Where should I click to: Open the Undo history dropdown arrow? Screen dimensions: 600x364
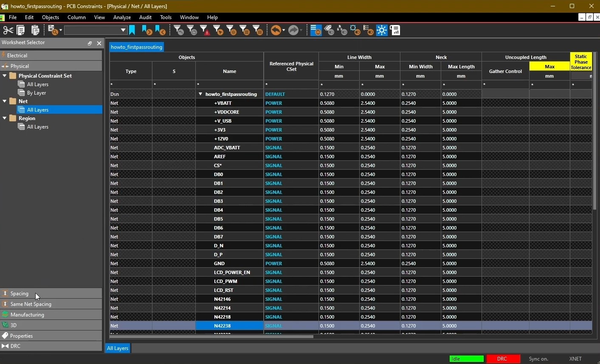pyautogui.click(x=283, y=30)
